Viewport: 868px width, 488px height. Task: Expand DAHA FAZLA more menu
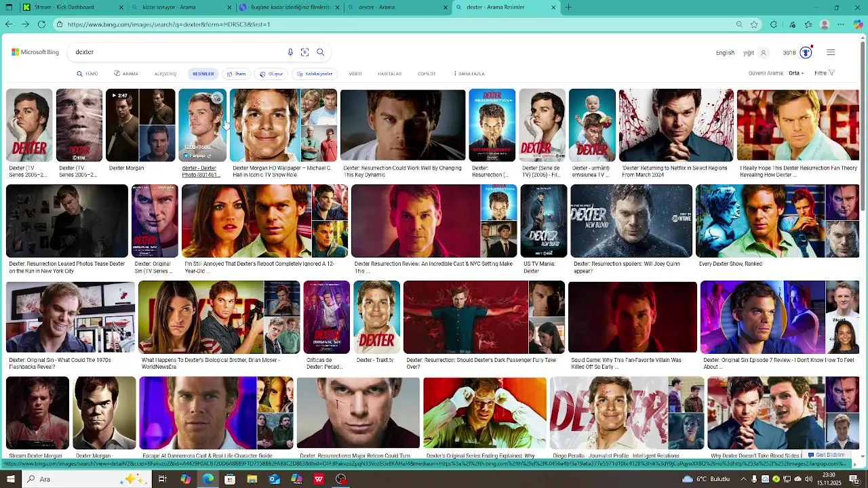pos(469,74)
